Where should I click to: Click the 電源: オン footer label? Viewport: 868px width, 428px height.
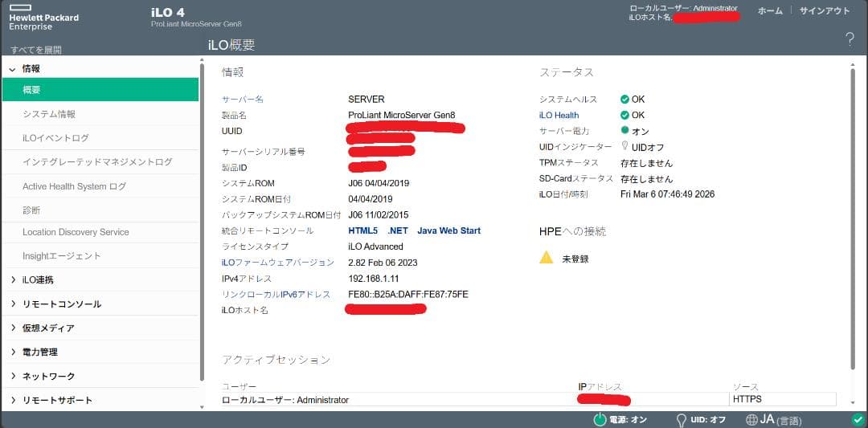[x=628, y=420]
